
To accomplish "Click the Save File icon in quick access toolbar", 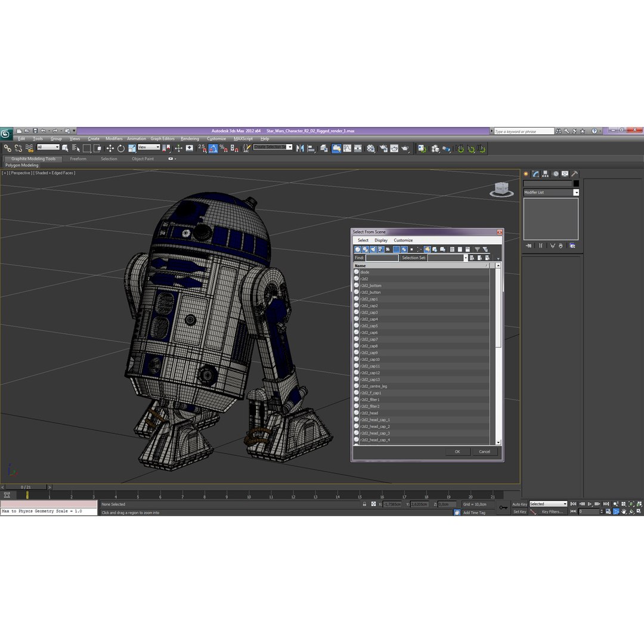I will [x=35, y=131].
